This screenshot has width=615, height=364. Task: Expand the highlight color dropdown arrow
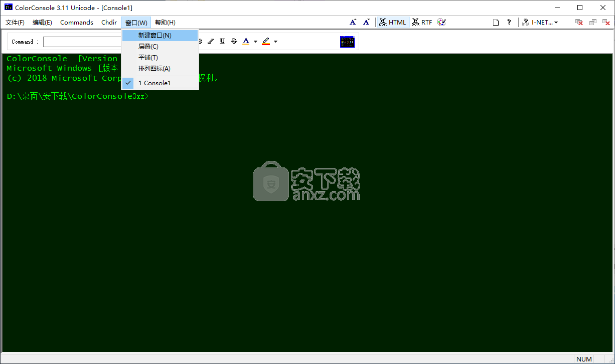(275, 42)
